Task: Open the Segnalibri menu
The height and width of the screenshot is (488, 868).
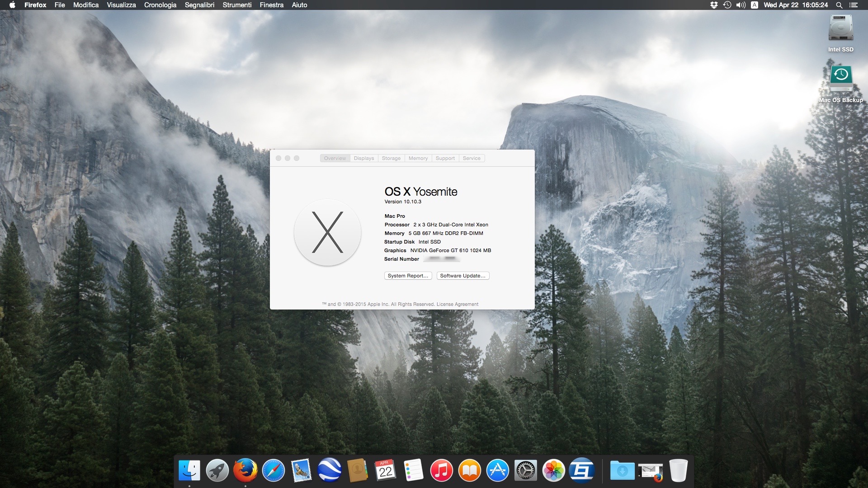Action: pyautogui.click(x=199, y=5)
